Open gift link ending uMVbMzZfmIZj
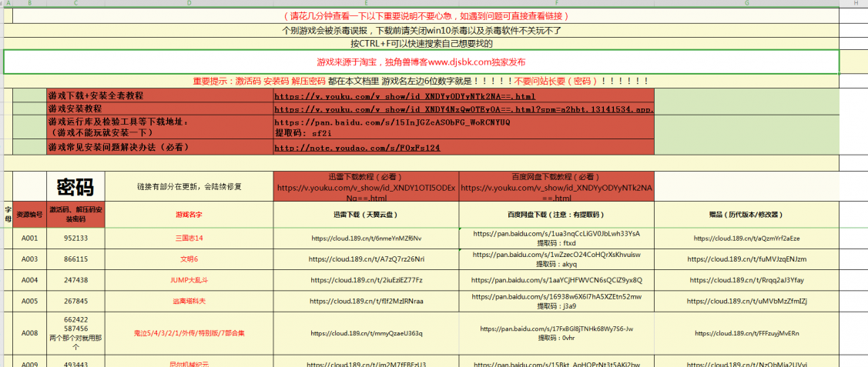Image resolution: width=868 pixels, height=367 pixels. 747,302
